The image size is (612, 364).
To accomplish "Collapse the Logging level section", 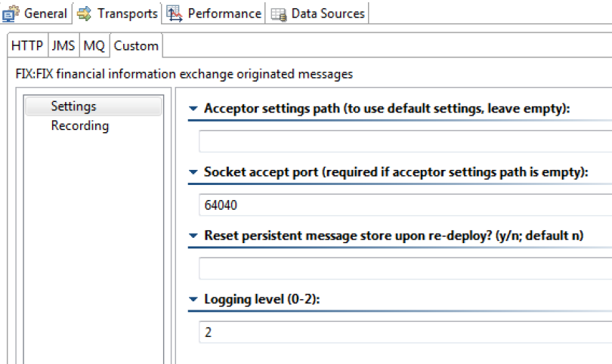I will pos(193,299).
